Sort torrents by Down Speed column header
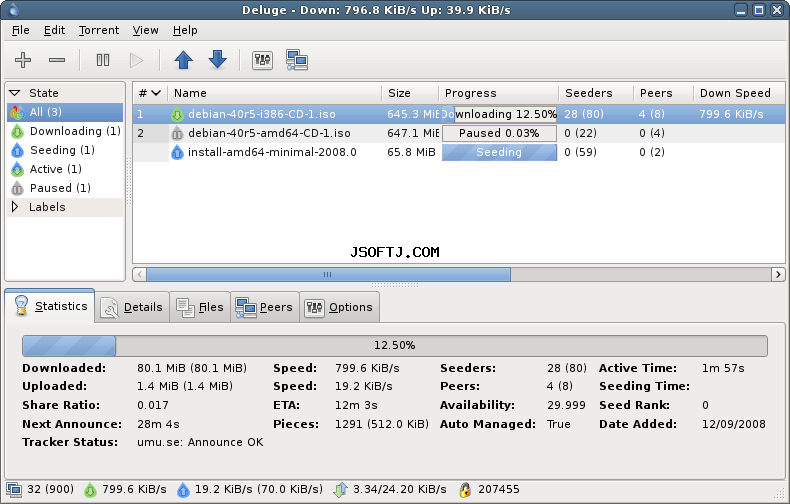 [739, 93]
